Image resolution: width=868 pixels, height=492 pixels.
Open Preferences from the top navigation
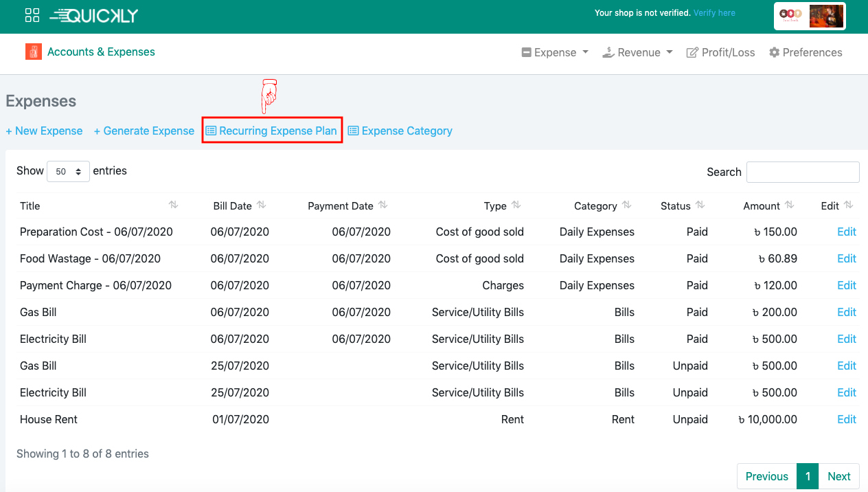805,53
